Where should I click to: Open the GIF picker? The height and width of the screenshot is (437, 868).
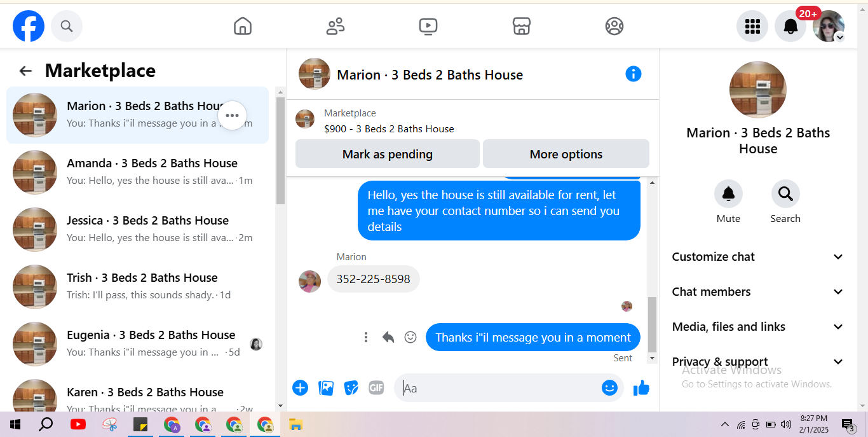click(x=376, y=387)
